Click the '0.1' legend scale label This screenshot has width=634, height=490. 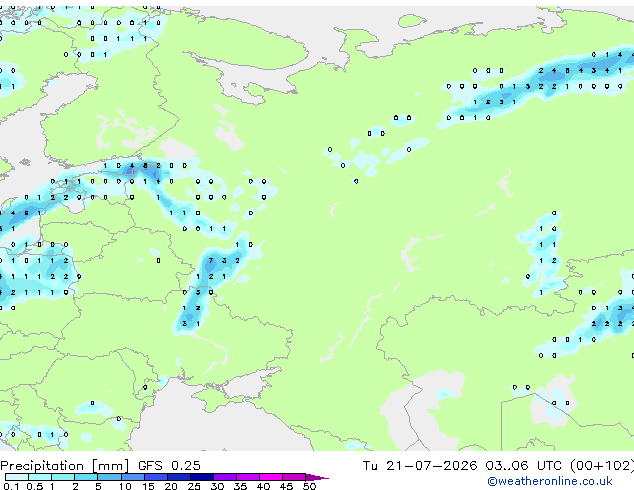(11, 486)
